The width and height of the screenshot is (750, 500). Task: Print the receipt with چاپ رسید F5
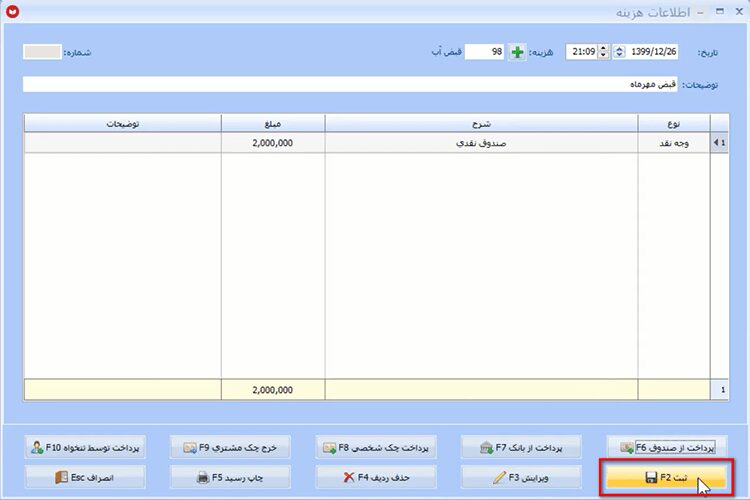230,478
